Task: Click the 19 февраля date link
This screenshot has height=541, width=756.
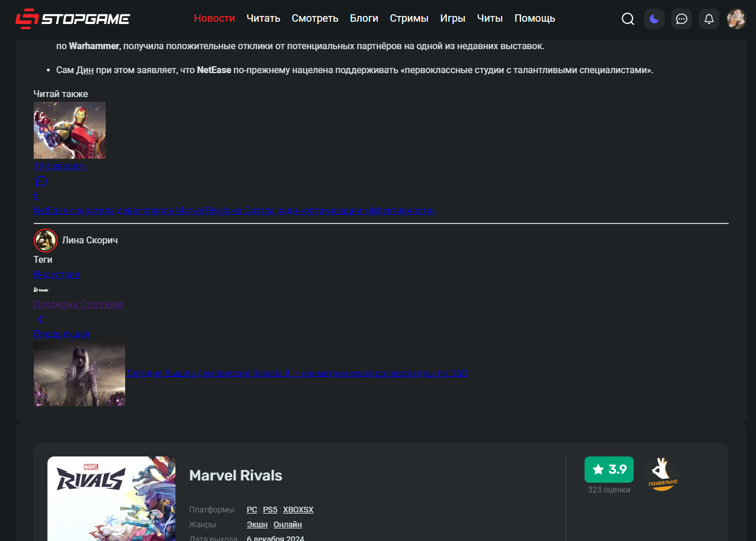Action: pyautogui.click(x=59, y=166)
